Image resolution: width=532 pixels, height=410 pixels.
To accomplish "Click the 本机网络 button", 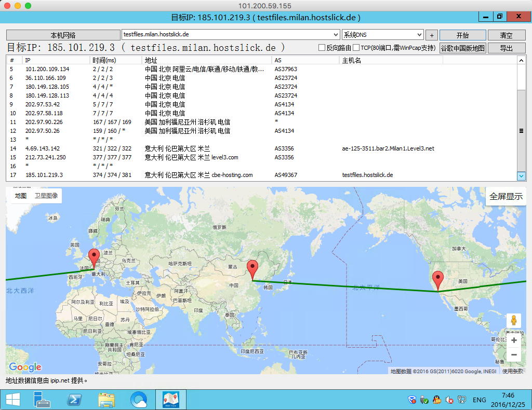I will (63, 35).
